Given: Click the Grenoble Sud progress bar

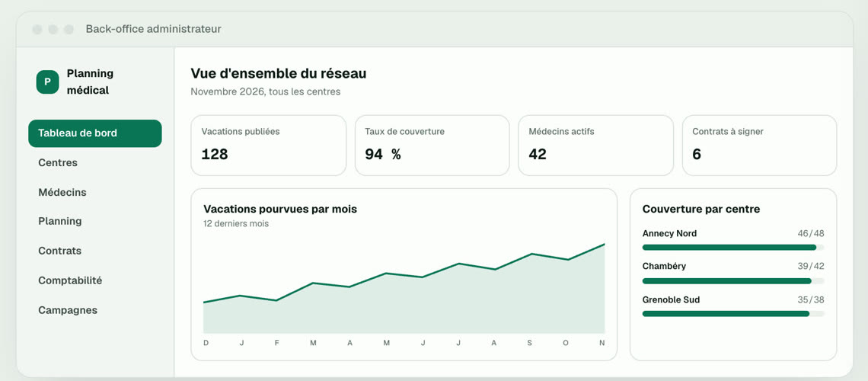Looking at the screenshot, I should 733,313.
